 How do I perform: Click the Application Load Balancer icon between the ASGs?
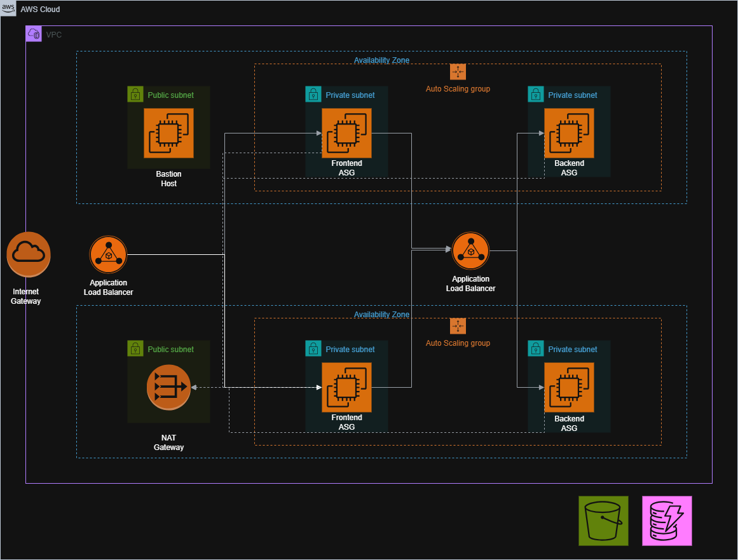(470, 251)
